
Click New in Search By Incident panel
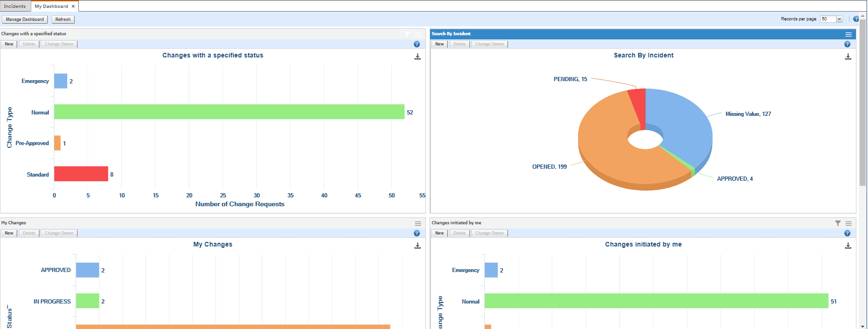coord(440,44)
